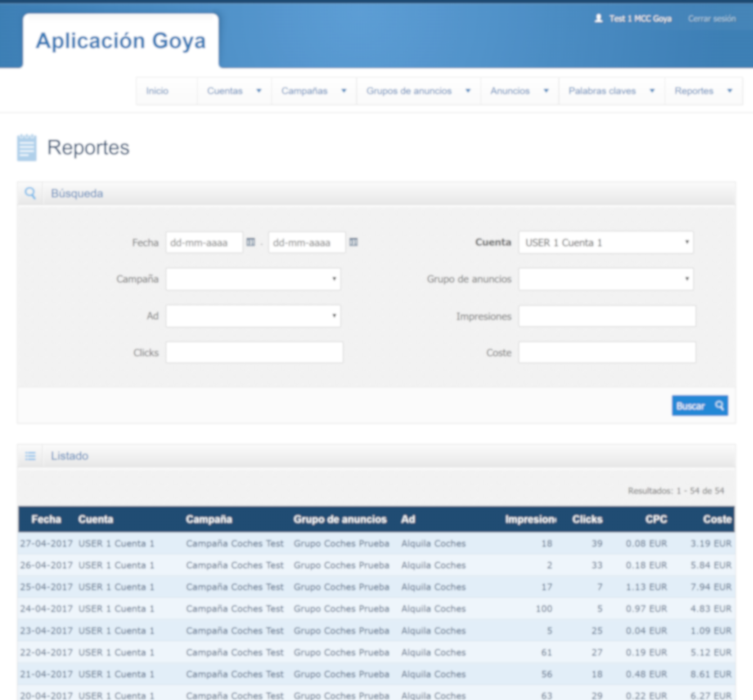Viewport: 753px width, 700px height.
Task: Open the Anuncios menu item
Action: [x=510, y=91]
